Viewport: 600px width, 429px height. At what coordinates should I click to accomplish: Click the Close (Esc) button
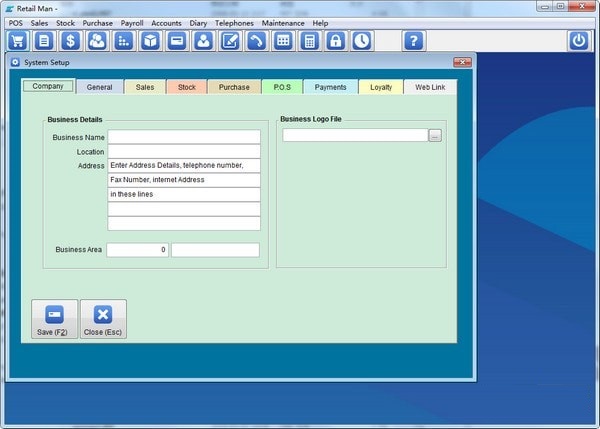point(103,319)
